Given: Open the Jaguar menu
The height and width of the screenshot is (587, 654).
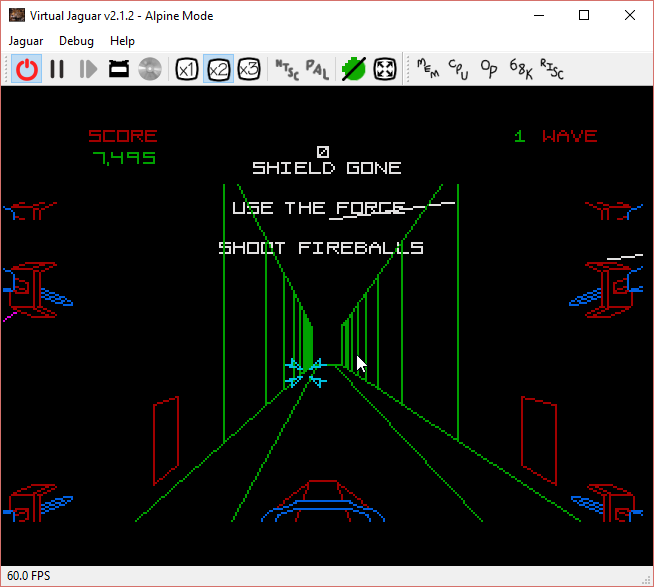Looking at the screenshot, I should click(x=26, y=41).
